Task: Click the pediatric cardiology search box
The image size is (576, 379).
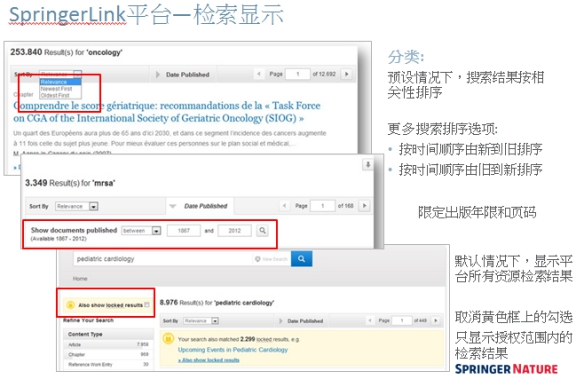Action: tap(163, 259)
